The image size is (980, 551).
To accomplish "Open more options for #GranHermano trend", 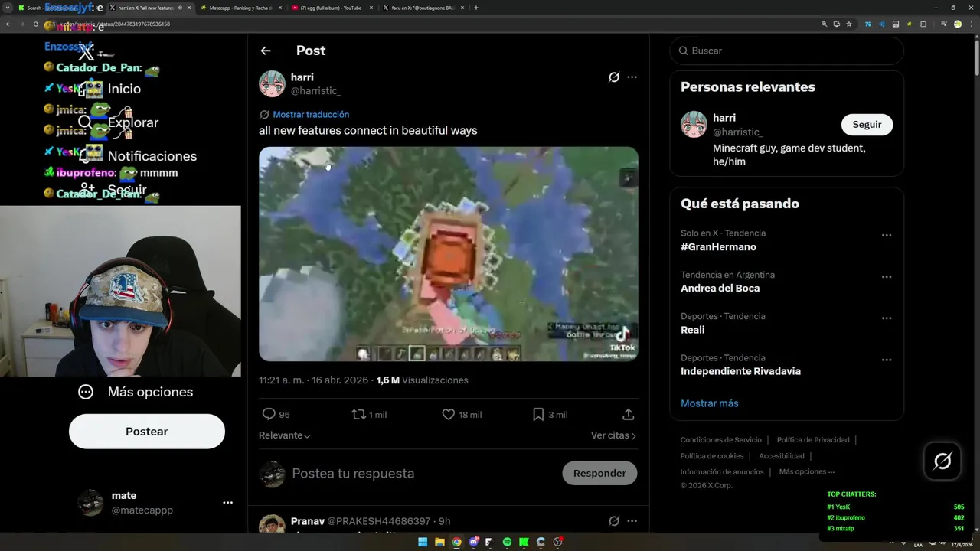I will (x=887, y=236).
